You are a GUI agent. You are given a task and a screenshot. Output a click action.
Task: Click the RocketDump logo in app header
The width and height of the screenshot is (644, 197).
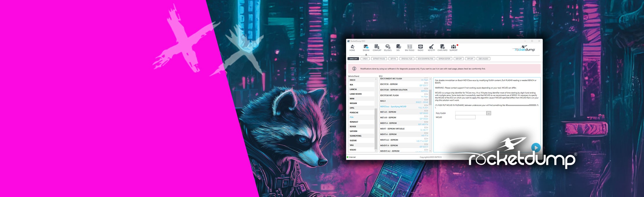click(x=524, y=49)
